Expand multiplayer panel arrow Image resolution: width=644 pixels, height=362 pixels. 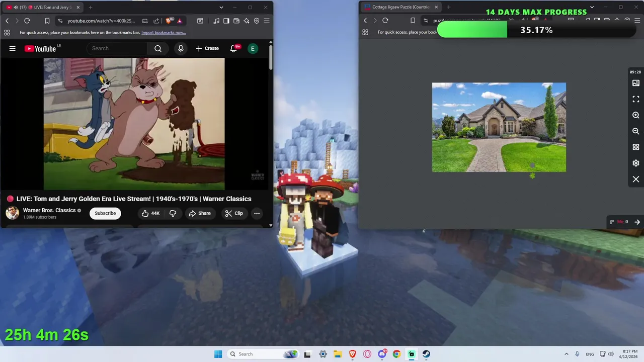637,222
